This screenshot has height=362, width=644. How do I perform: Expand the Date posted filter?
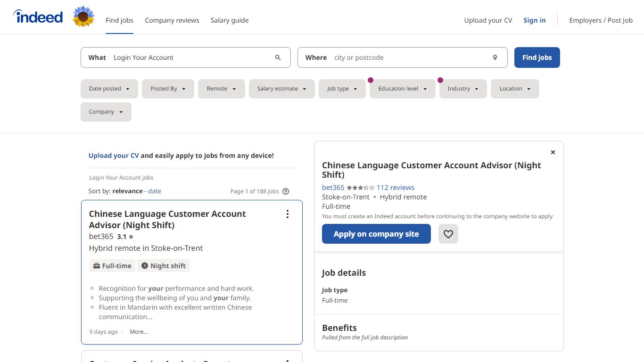click(109, 89)
